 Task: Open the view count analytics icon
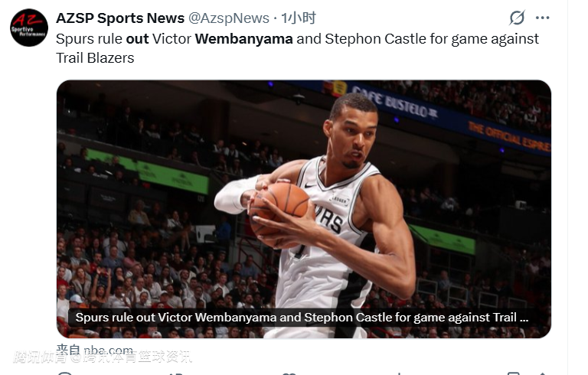(x=399, y=373)
